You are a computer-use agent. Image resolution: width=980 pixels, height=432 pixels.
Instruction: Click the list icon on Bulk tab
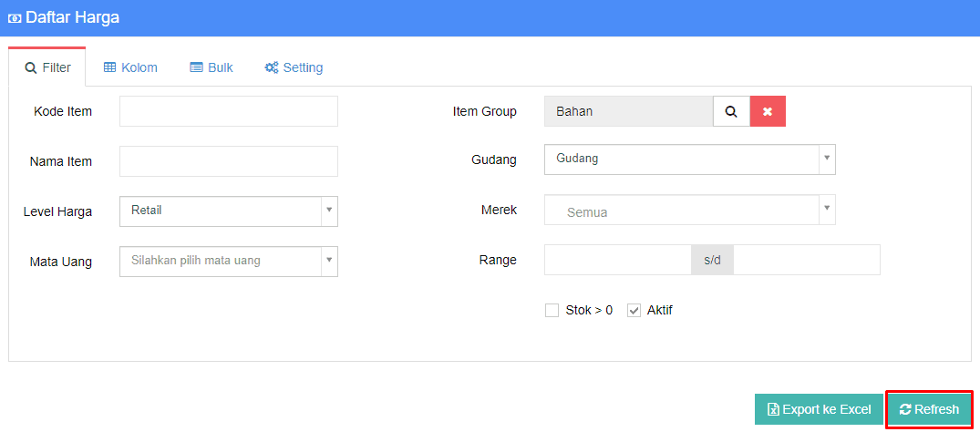click(196, 67)
